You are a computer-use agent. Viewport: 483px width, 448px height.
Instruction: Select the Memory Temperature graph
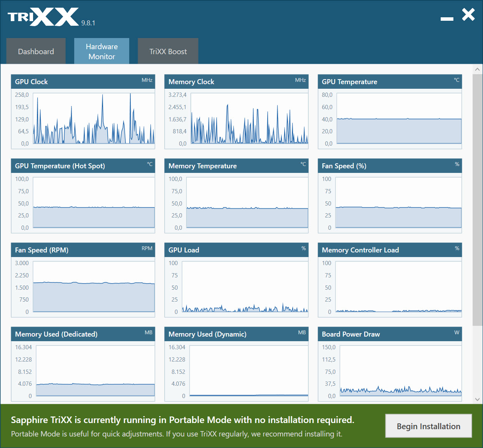point(247,202)
